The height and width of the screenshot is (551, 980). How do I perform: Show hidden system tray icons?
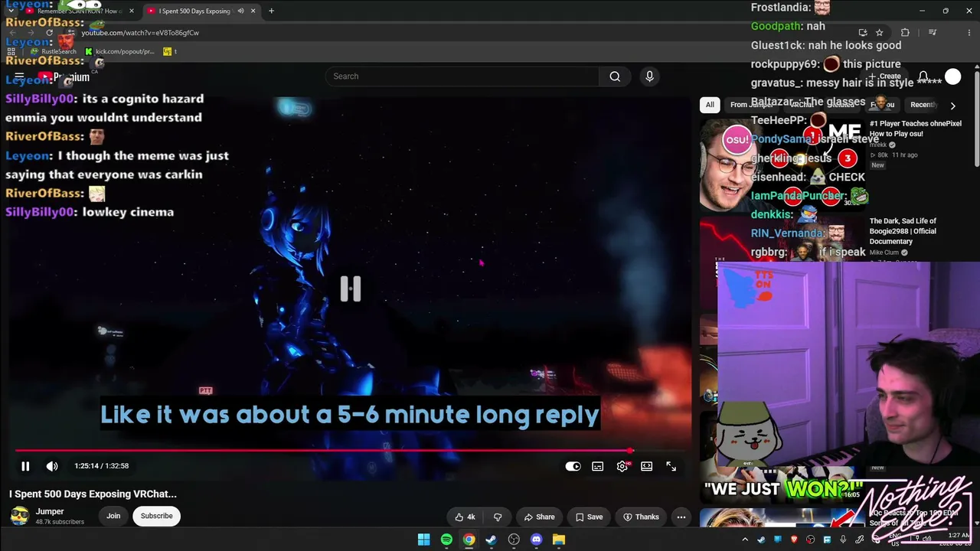[x=745, y=540]
